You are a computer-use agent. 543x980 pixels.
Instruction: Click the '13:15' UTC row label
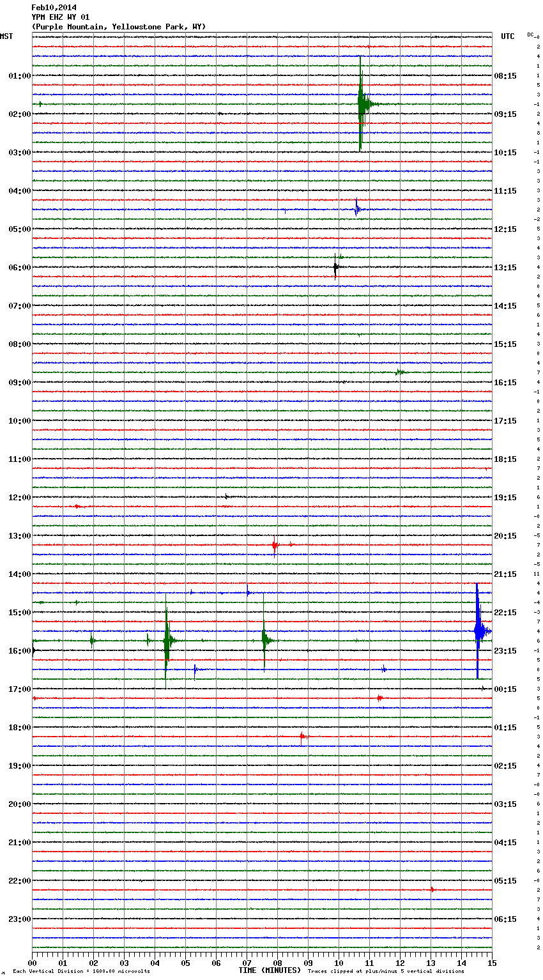[x=505, y=268]
